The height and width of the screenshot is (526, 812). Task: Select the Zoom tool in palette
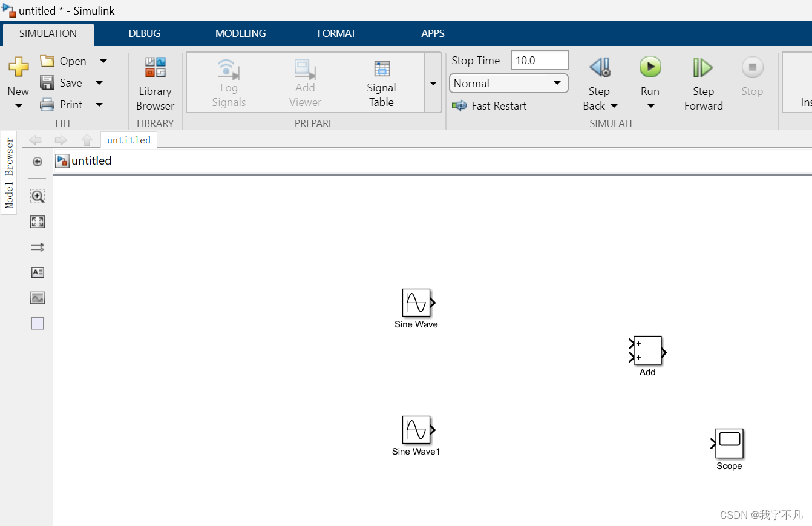coord(38,196)
